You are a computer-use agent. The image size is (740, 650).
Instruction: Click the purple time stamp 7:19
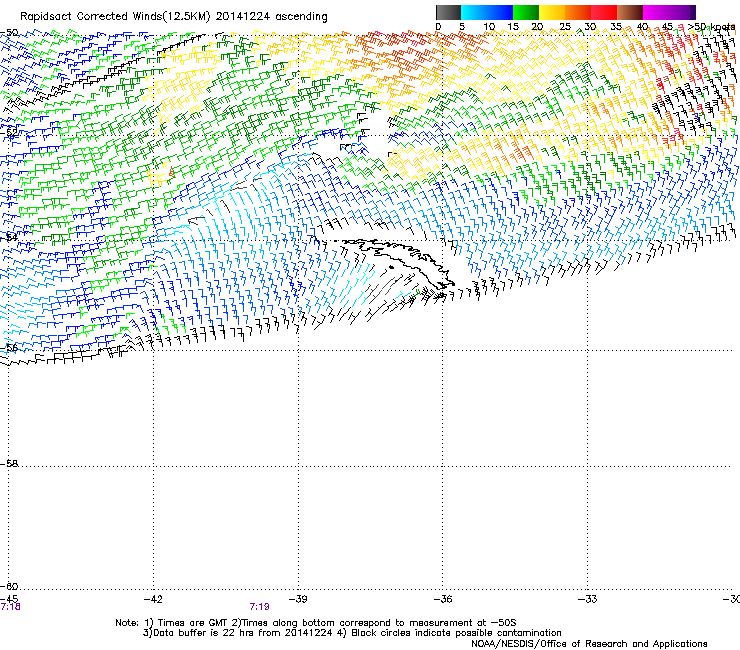[260, 607]
